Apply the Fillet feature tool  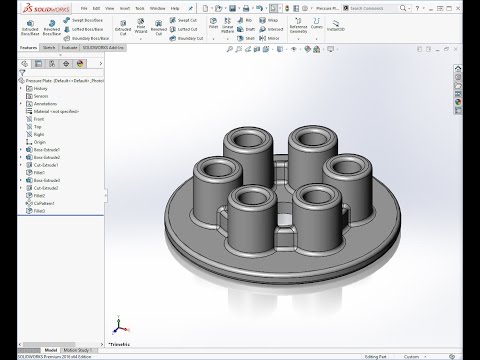point(213,23)
